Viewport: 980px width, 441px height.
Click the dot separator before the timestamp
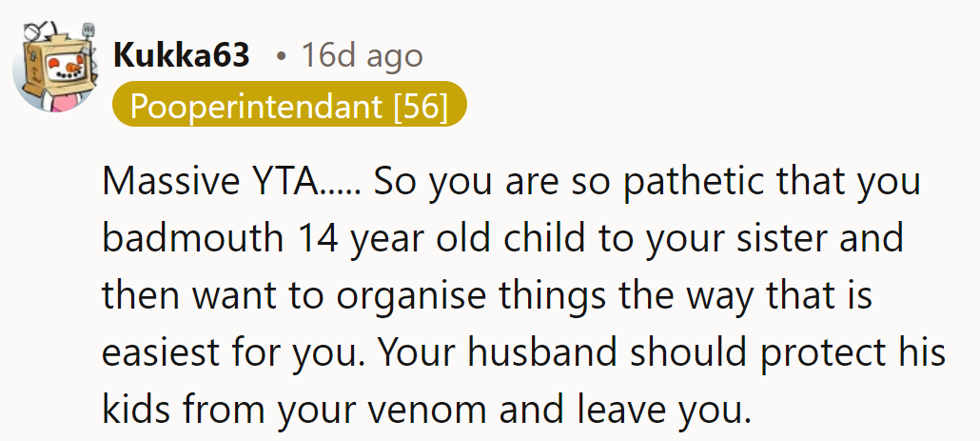[281, 55]
